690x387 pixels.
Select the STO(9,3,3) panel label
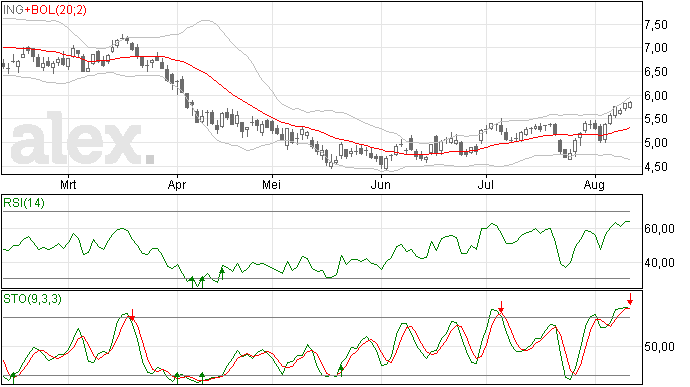32,299
